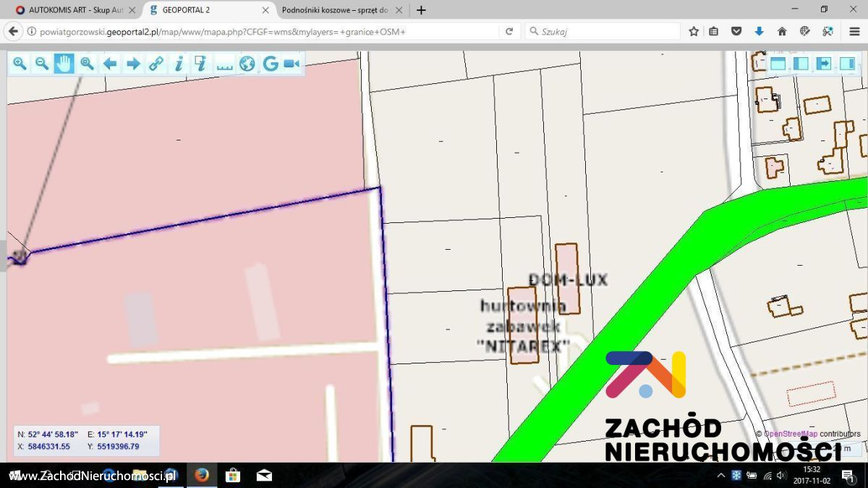Click the globe icon in map toolbar
Screen dimensions: 868x488
pyautogui.click(x=247, y=64)
